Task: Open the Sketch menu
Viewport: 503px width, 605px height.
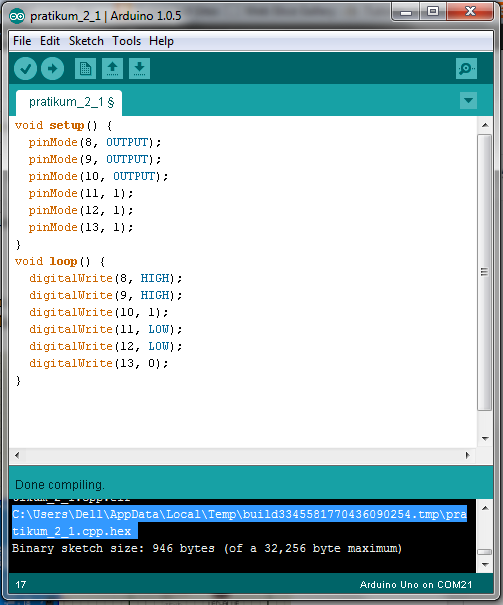Action: (86, 41)
